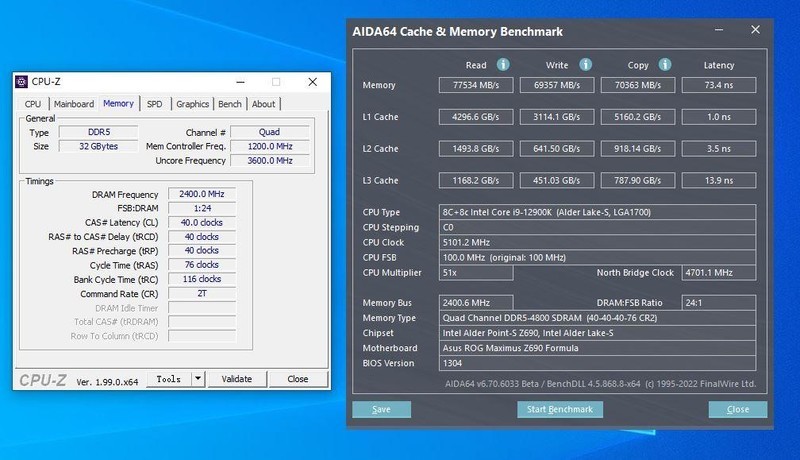Click the FSB:DRAM value 1:24 in CPU-Z
This screenshot has width=800, height=460.
(x=202, y=209)
